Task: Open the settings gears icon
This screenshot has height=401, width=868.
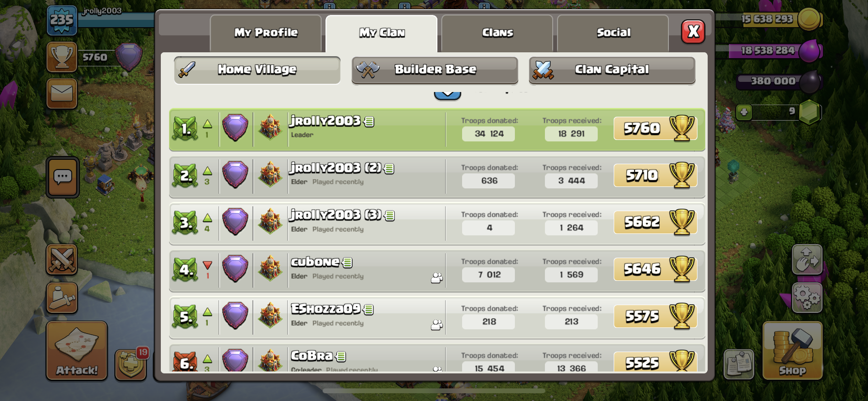Action: 806,297
